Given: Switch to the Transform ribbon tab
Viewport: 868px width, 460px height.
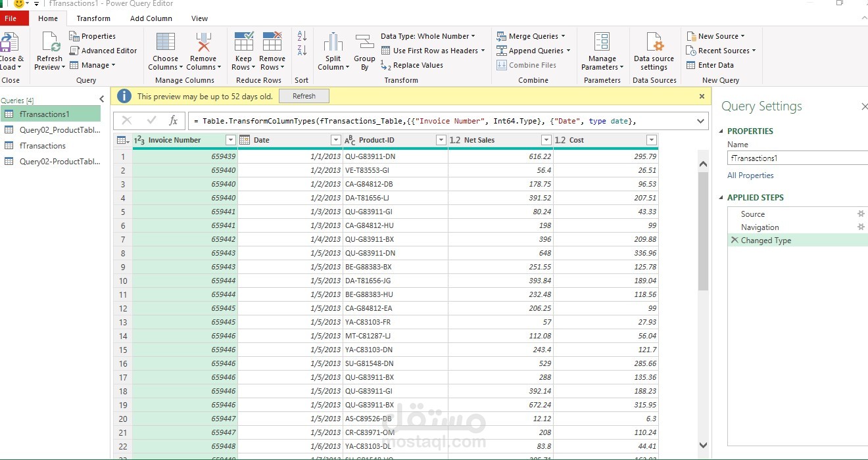Looking at the screenshot, I should coord(93,18).
